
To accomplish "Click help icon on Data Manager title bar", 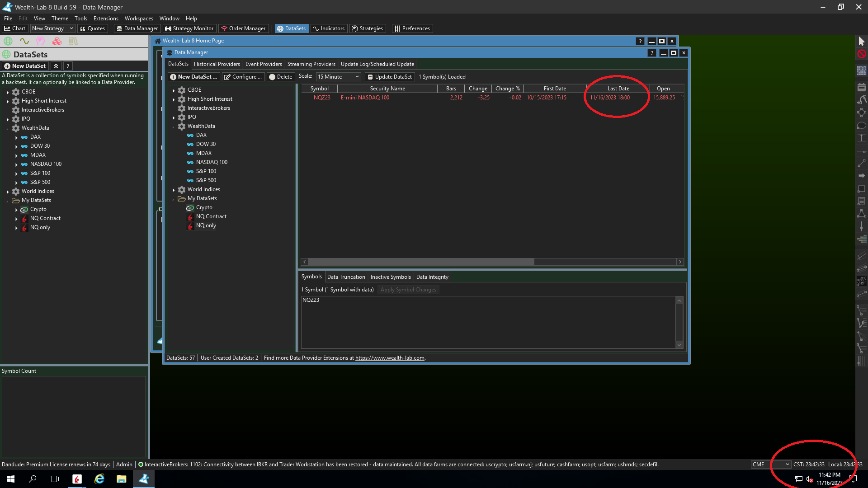I will point(652,53).
